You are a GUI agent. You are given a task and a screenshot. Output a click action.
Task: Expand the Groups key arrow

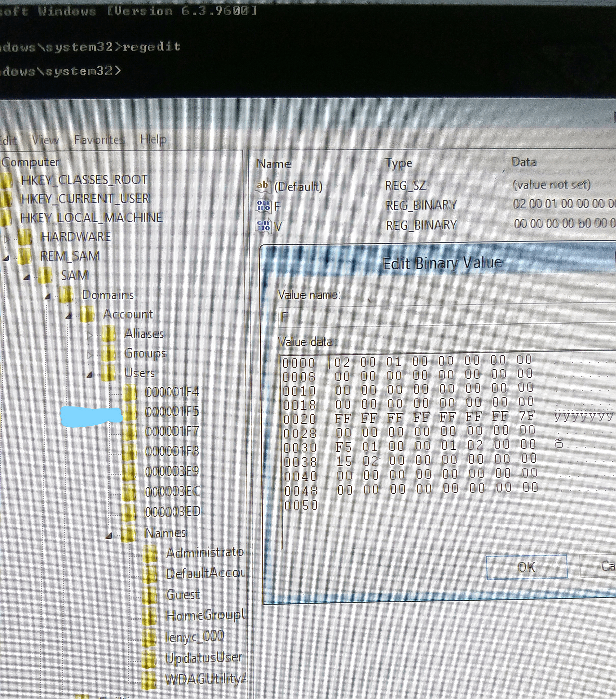point(90,355)
